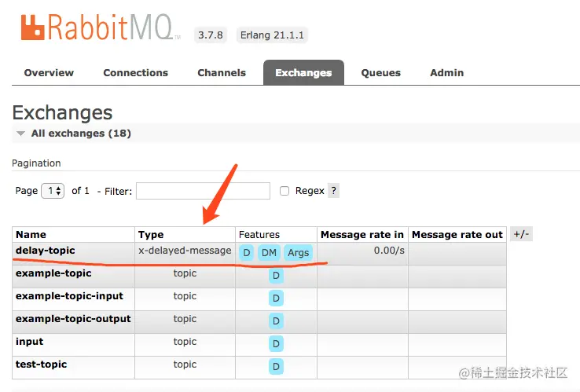The height and width of the screenshot is (392, 580).
Task: Click the D badge in test-topic row
Action: pyautogui.click(x=276, y=367)
